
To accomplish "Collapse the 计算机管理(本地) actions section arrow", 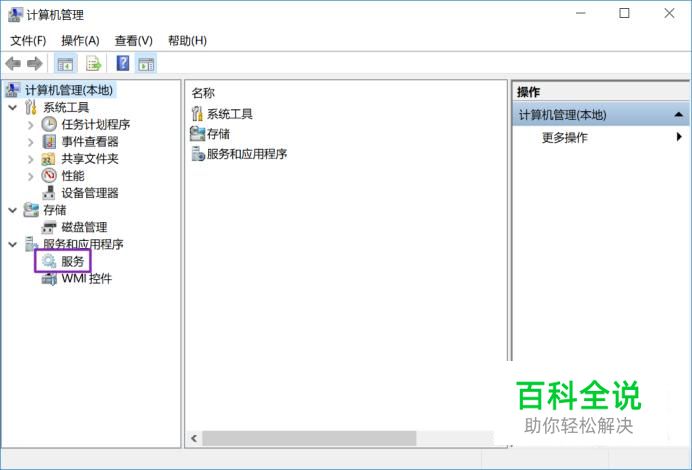I will [x=679, y=115].
